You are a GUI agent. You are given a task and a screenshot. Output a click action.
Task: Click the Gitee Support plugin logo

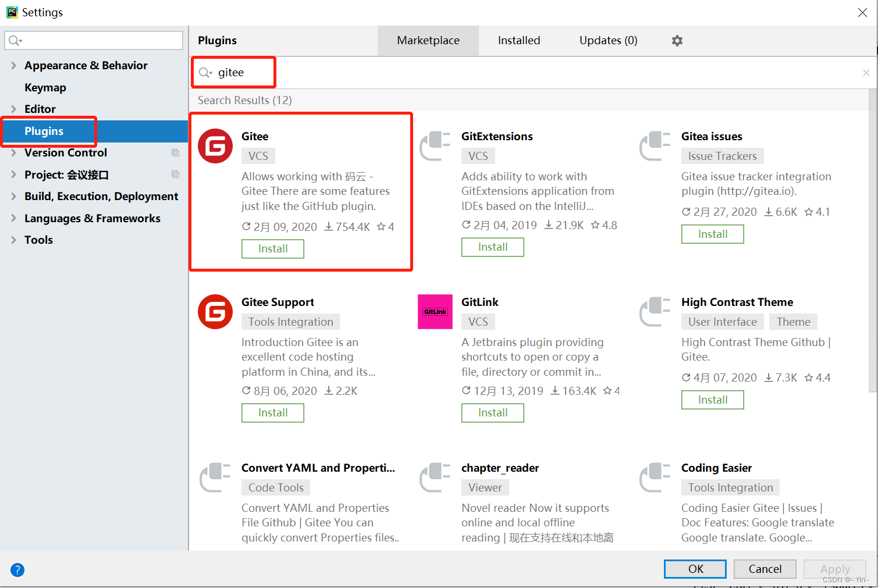pos(215,312)
